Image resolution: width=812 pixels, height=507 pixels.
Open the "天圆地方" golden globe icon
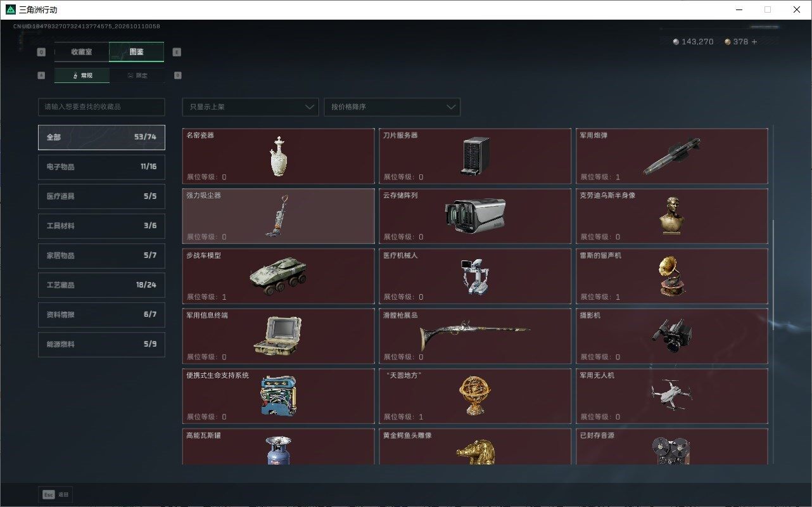(475, 395)
